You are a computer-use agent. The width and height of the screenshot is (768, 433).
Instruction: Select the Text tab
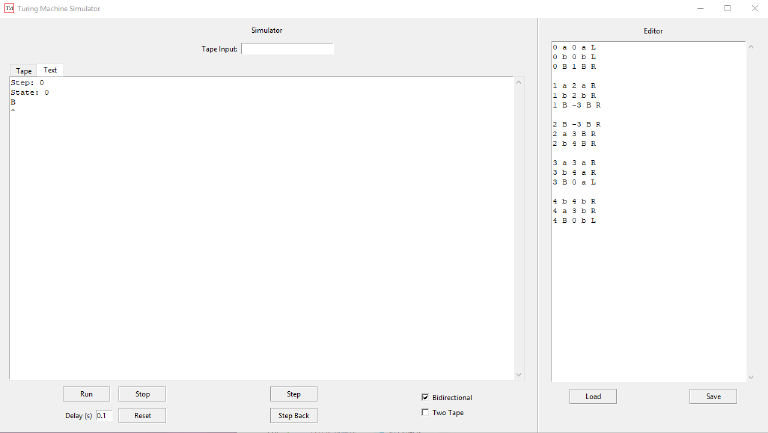tap(50, 70)
